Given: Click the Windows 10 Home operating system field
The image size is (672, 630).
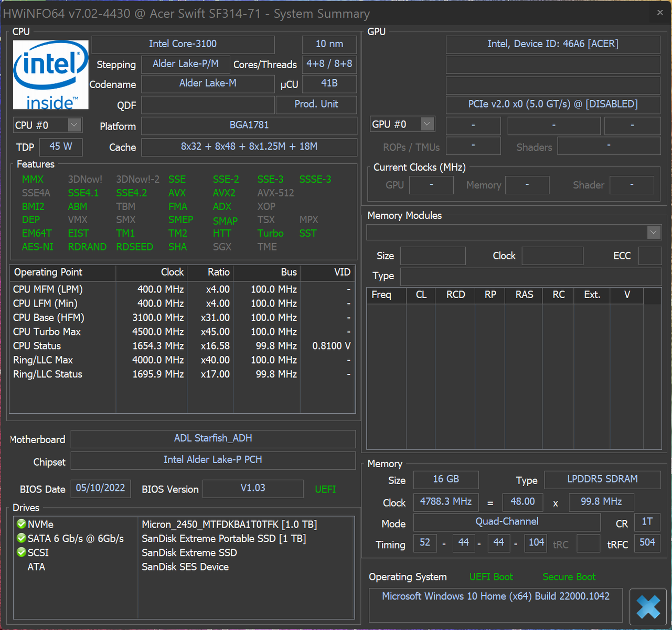Looking at the screenshot, I should tap(495, 596).
